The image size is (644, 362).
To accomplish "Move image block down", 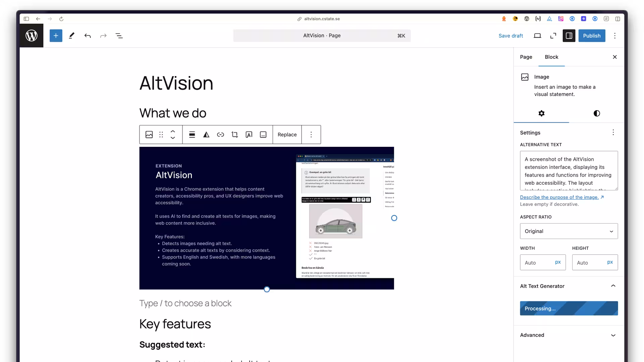I will [173, 138].
